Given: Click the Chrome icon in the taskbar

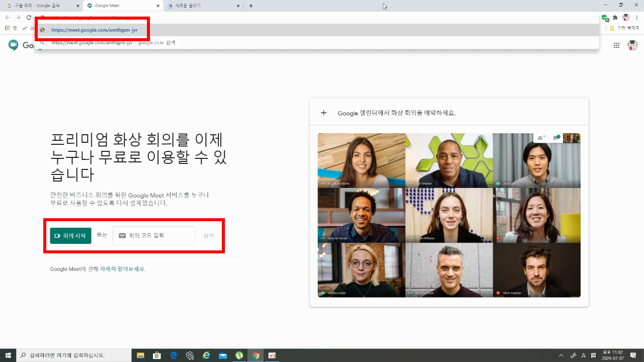Looking at the screenshot, I should click(256, 355).
